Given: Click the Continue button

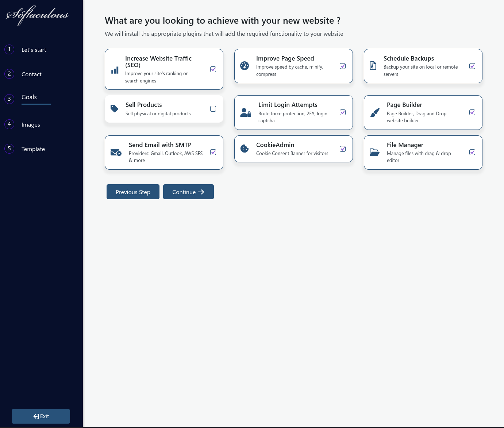Looking at the screenshot, I should pos(188,192).
